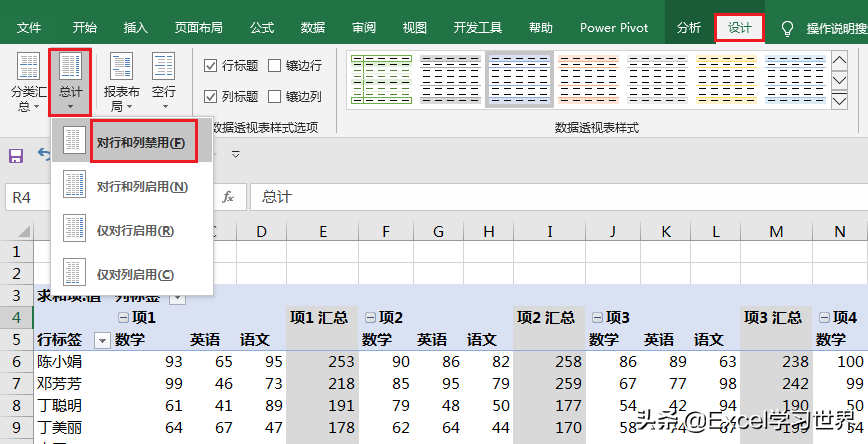Click the save icon in quick access toolbar
This screenshot has height=444, width=868.
(x=16, y=156)
